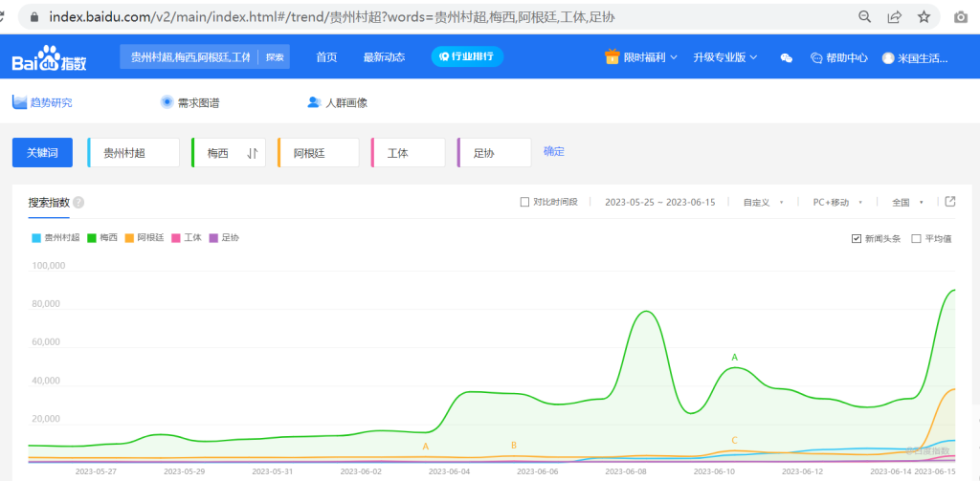Click the 梅西 keyword input box
This screenshot has width=980, height=481.
click(x=229, y=152)
